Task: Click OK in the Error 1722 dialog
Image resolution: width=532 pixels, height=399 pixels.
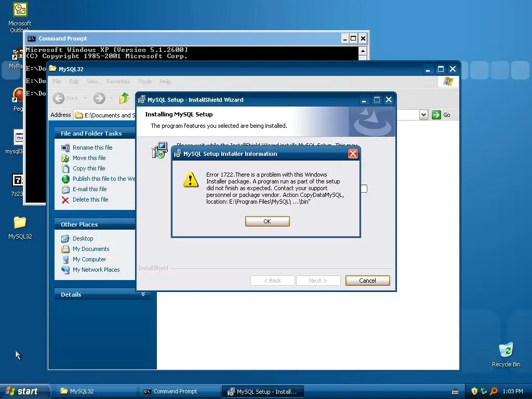Action: tap(268, 221)
